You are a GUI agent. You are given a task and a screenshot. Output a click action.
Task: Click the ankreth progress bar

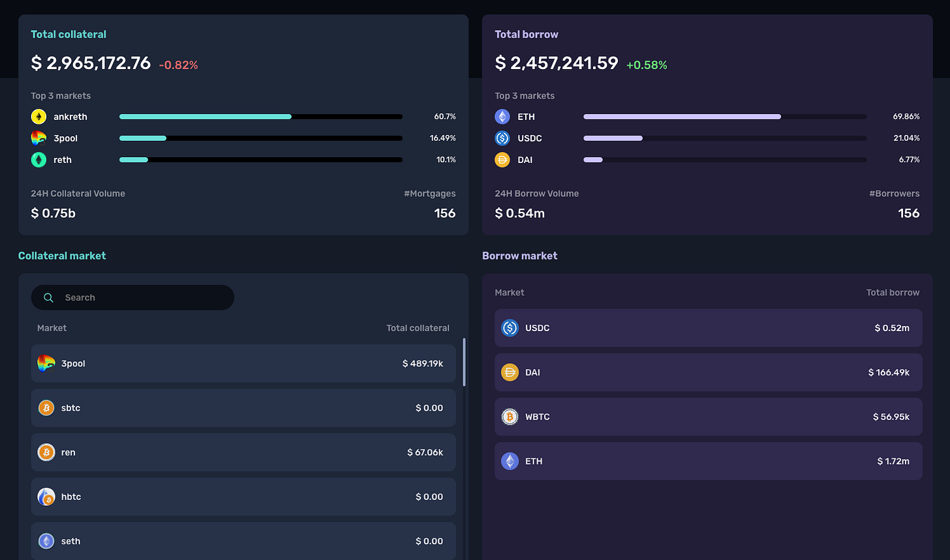coord(261,117)
